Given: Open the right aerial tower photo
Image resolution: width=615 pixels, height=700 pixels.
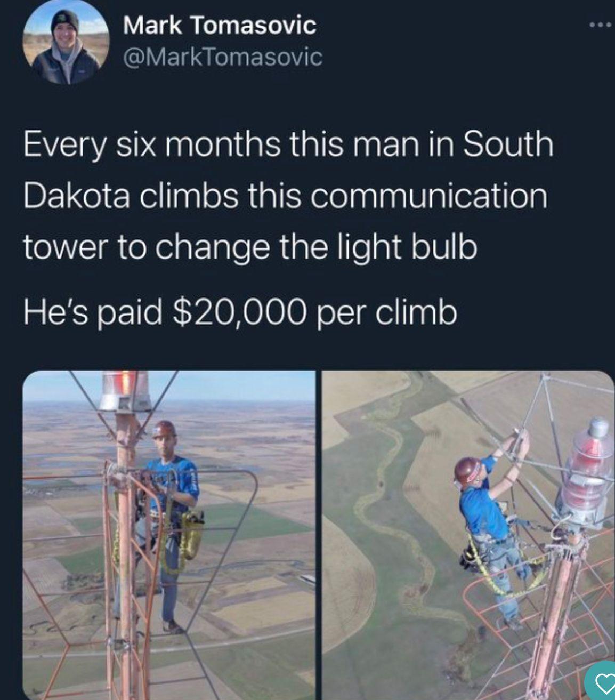Looking at the screenshot, I should pyautogui.click(x=468, y=535).
